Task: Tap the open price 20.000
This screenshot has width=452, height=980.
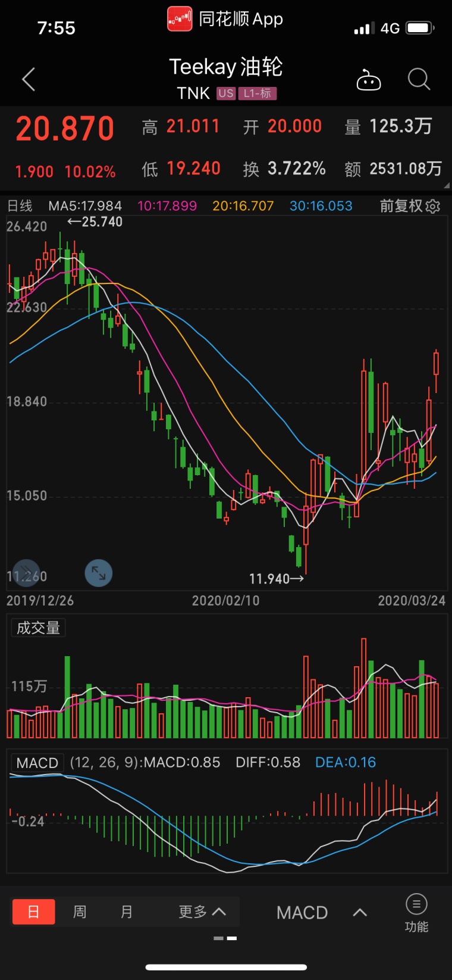Action: 295,126
